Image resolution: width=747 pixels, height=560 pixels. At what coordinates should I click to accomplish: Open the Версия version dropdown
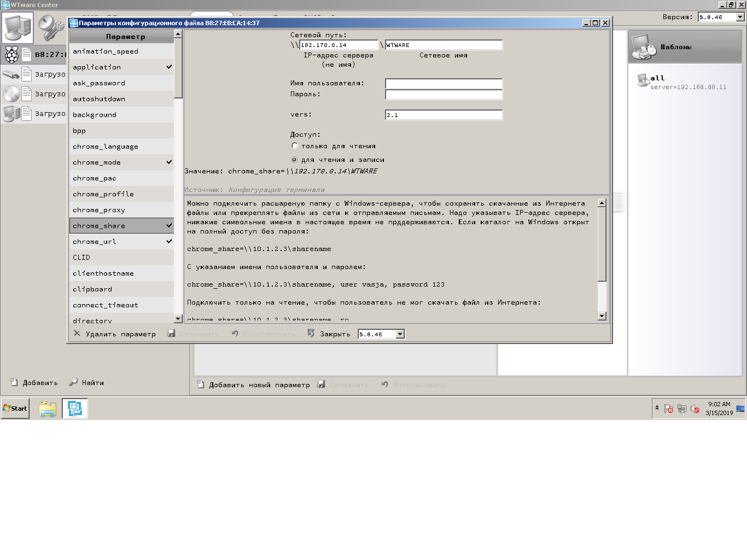pyautogui.click(x=740, y=17)
